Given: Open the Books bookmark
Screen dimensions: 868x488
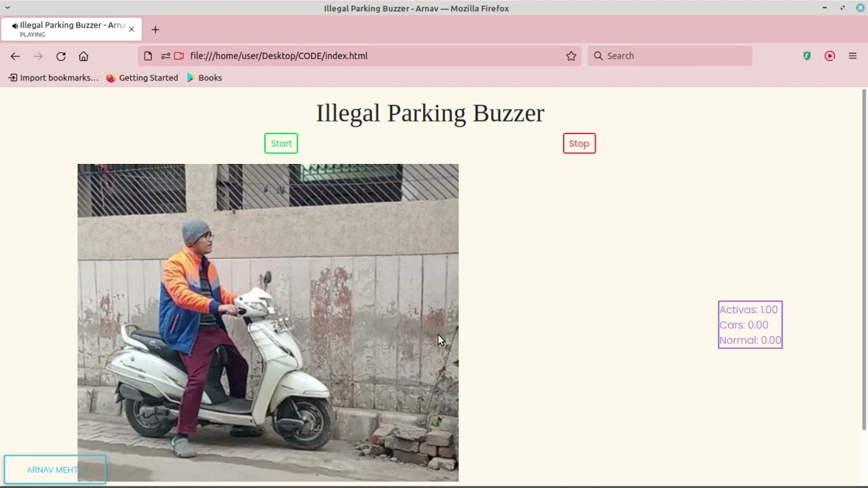Looking at the screenshot, I should (x=205, y=78).
